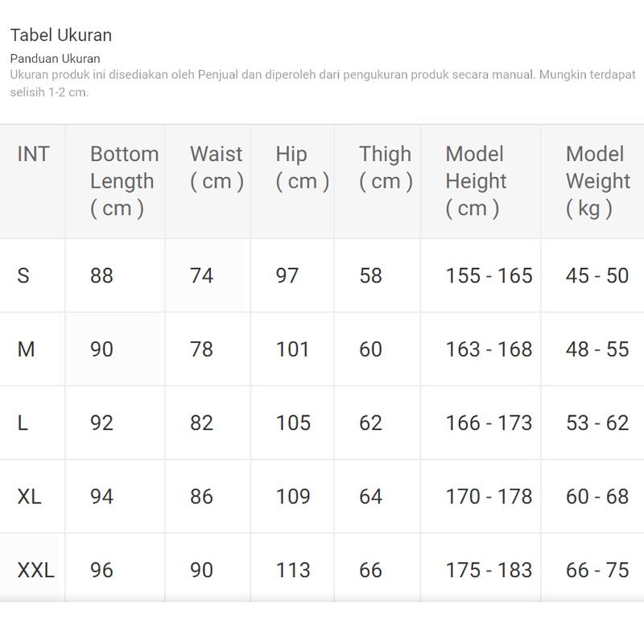Select the Waist (cm) column header

coord(217,167)
